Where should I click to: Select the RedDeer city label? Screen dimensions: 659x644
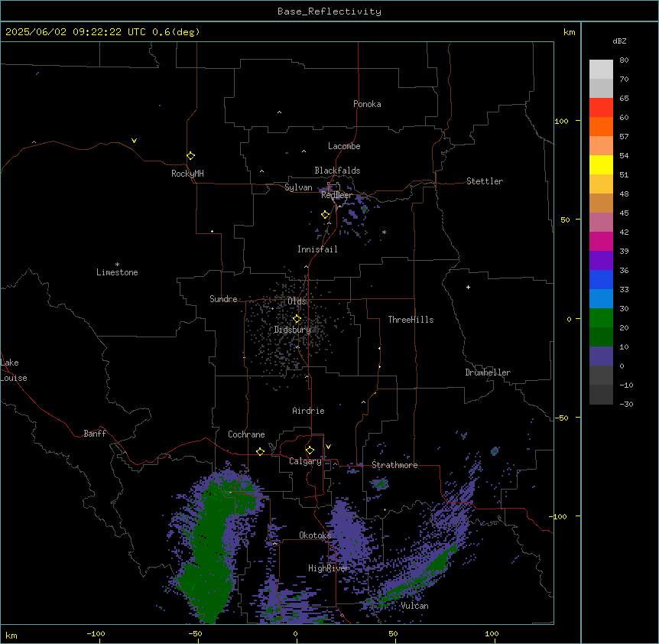click(x=336, y=195)
